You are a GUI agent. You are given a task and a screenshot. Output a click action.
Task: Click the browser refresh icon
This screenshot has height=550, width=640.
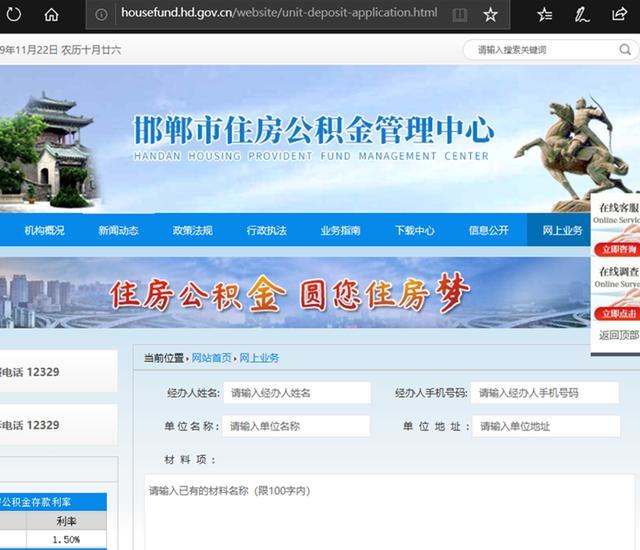click(x=13, y=15)
